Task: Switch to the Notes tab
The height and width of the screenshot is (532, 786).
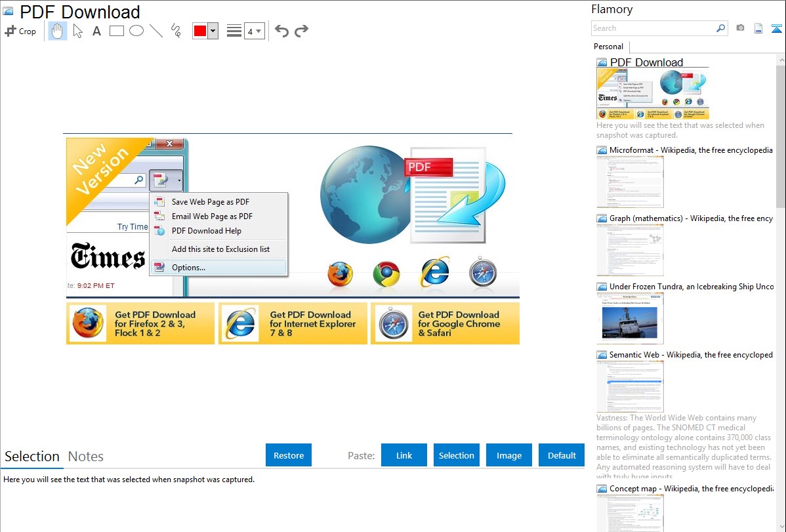Action: click(86, 457)
